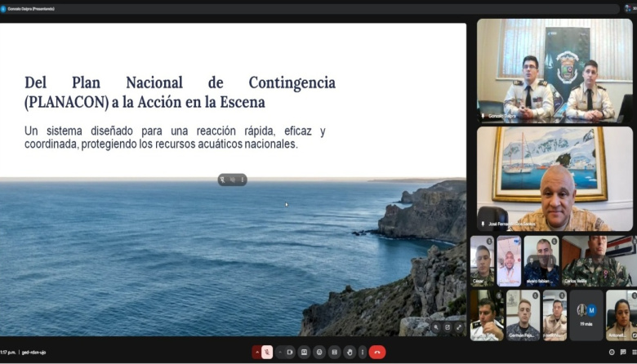Open meeting details info icon

click(x=612, y=353)
